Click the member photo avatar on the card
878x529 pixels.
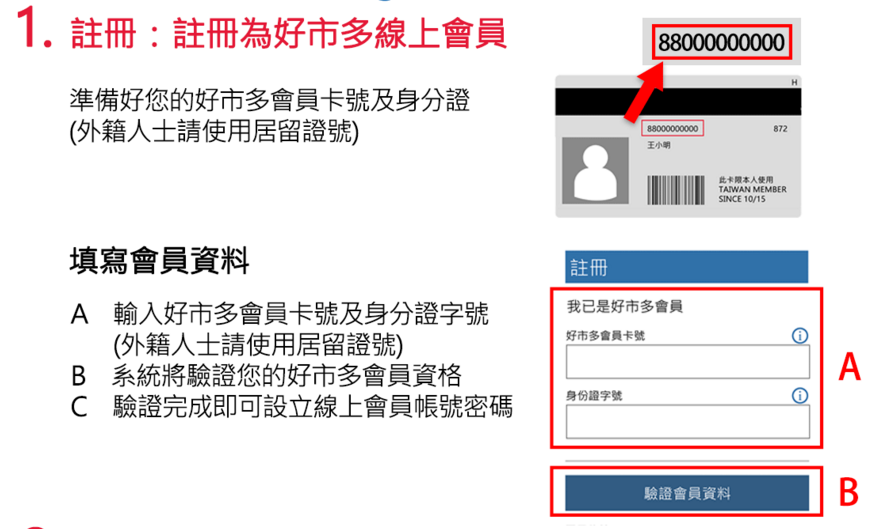[x=595, y=171]
